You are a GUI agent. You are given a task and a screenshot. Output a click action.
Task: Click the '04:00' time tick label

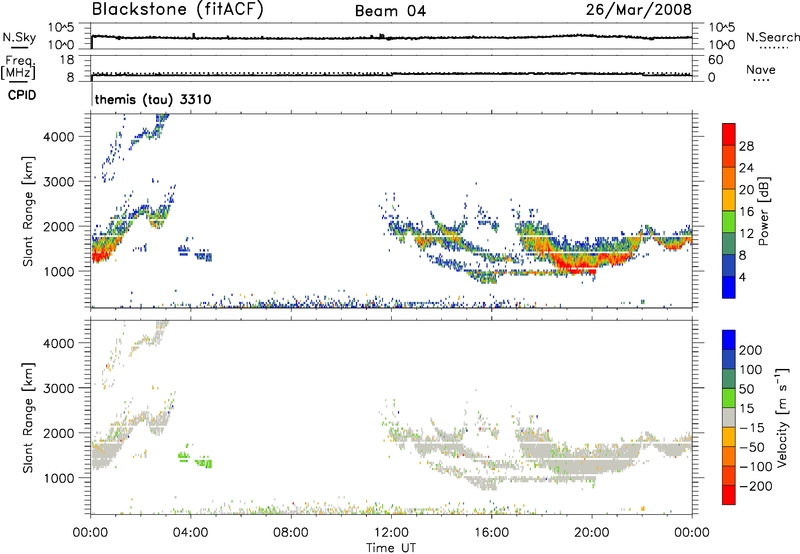(x=190, y=533)
